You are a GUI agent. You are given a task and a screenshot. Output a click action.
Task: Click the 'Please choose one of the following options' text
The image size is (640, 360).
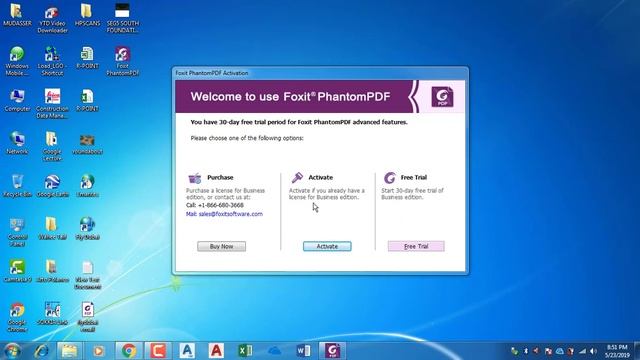[x=247, y=138]
